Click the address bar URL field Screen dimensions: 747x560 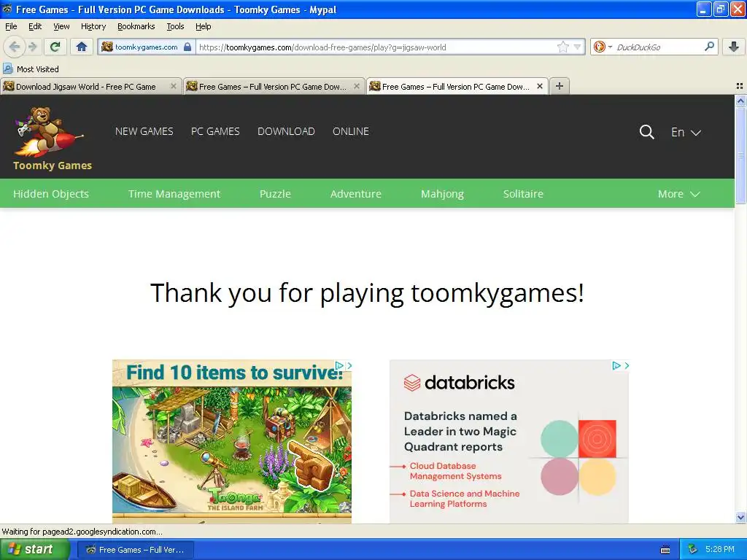point(376,47)
